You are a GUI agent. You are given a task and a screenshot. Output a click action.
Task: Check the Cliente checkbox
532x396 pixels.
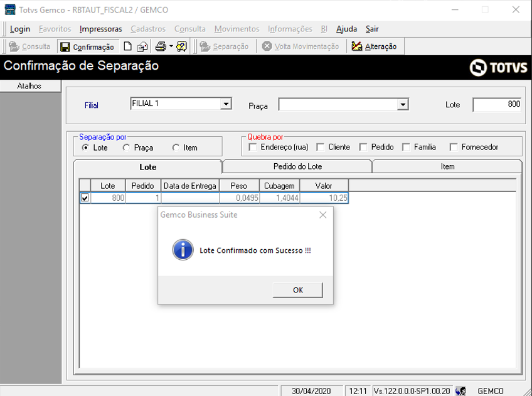pos(320,147)
